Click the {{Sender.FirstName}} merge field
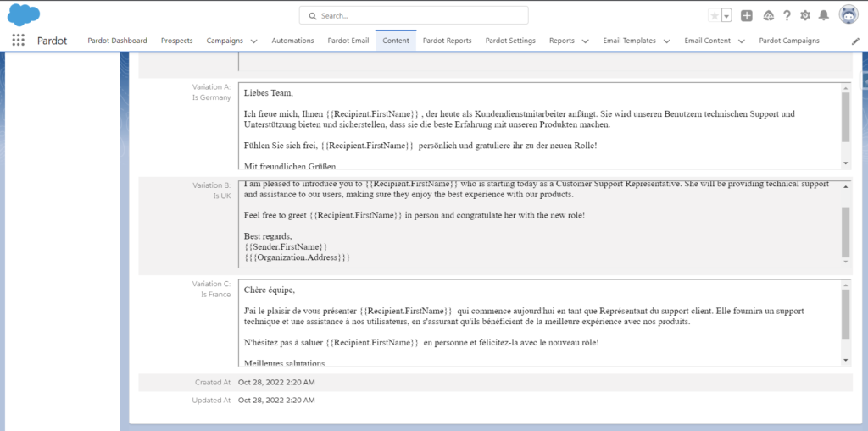Screen dimensions: 868x431 coord(286,246)
